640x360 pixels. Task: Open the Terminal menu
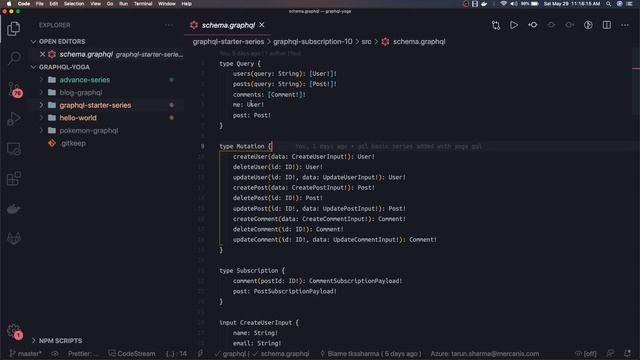coord(143,4)
